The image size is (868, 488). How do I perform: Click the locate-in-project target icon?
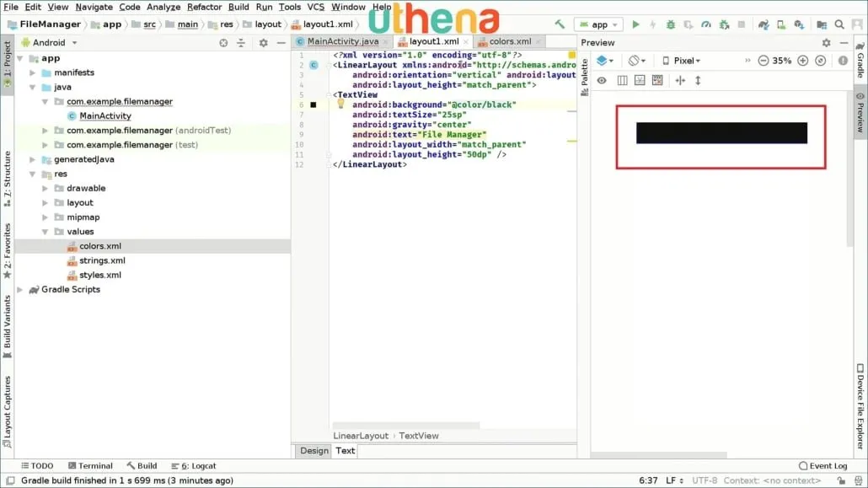pyautogui.click(x=223, y=43)
